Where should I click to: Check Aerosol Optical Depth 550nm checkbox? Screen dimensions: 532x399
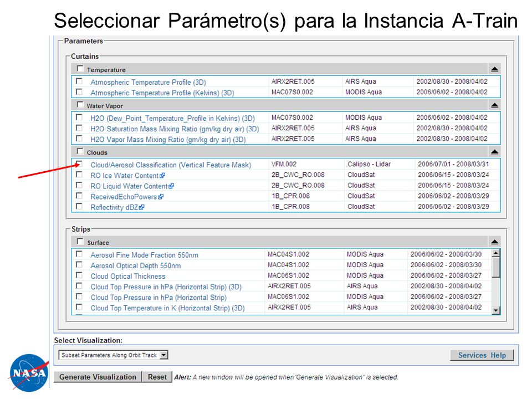(79, 264)
